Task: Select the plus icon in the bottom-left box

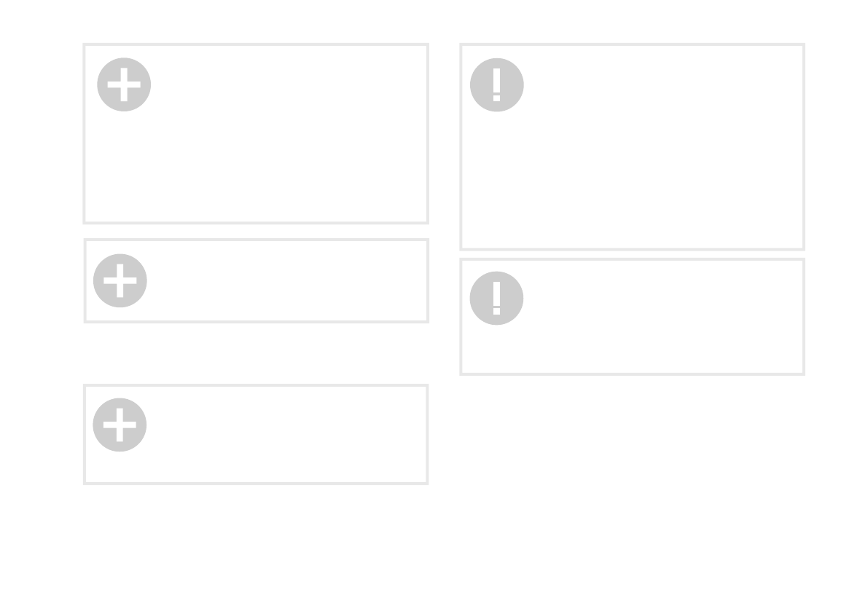Action: [120, 425]
